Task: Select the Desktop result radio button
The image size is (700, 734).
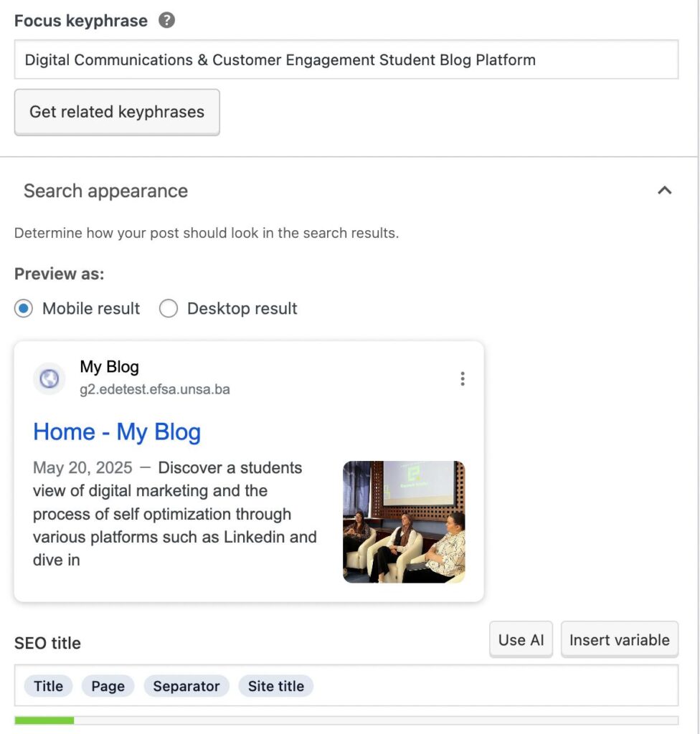Action: click(169, 308)
